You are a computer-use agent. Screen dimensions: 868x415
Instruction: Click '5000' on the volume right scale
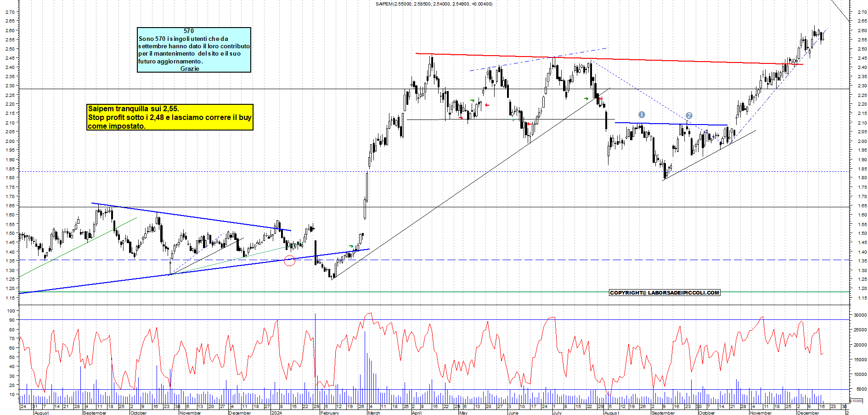click(x=862, y=389)
